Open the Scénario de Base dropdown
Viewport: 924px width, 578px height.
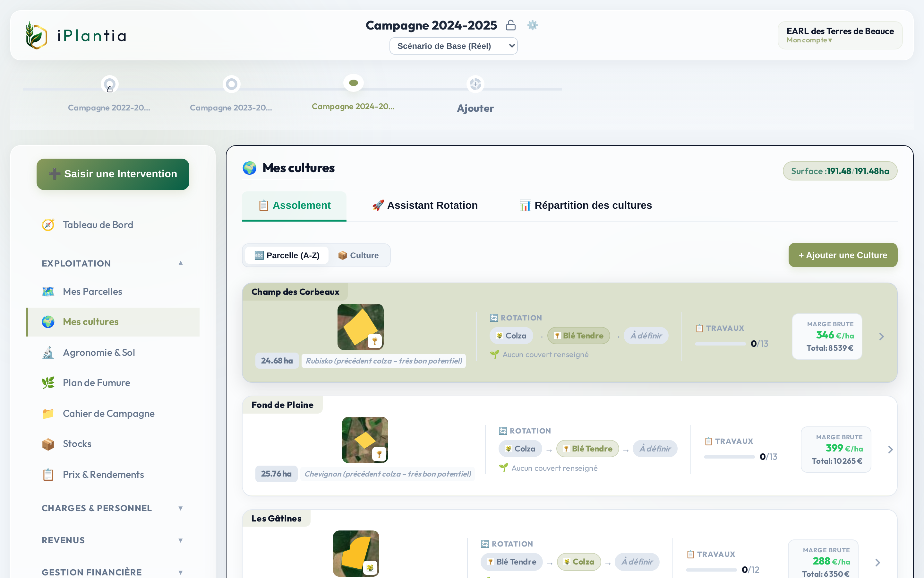tap(453, 46)
